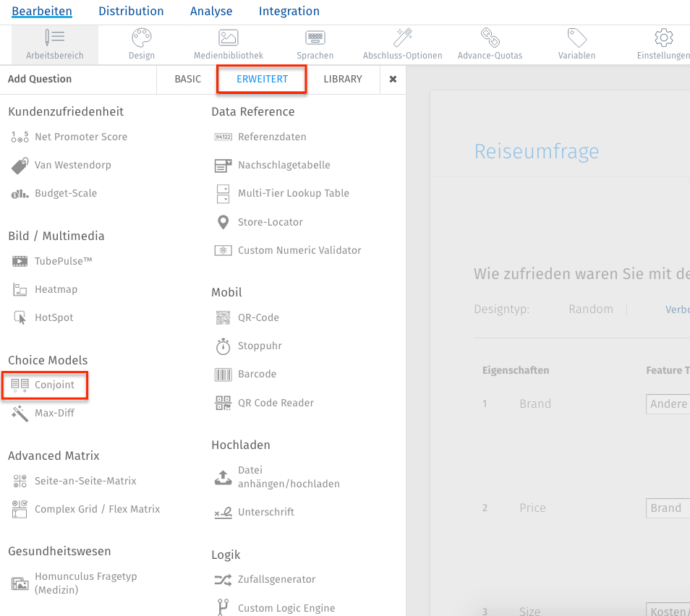Open the Medienbibliothek image icon

pos(229,38)
